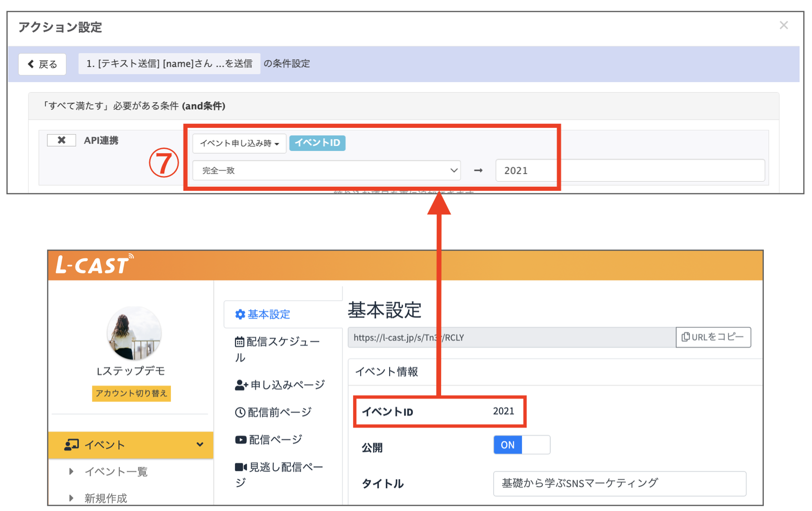This screenshot has width=812, height=511.
Task: Click the 戻る button
Action: click(42, 64)
